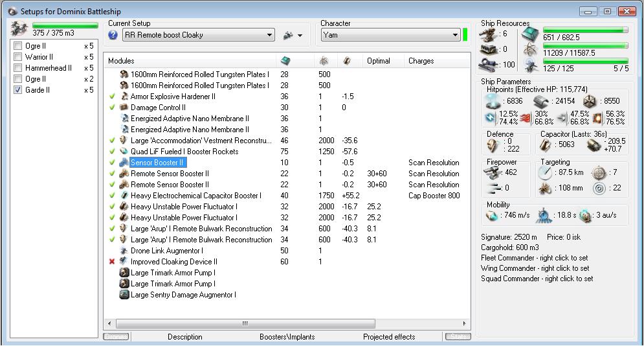
Task: Select the second Remote Sensor Booster II row
Action: 287,185
